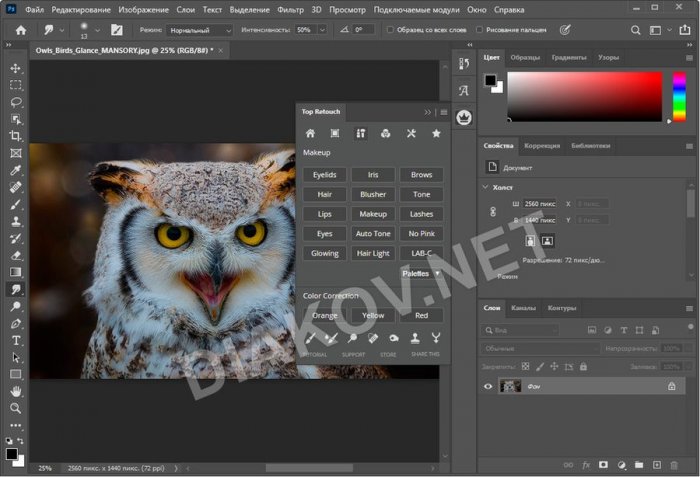Switch to the Каналы tab
This screenshot has width=700, height=477.
[523, 308]
